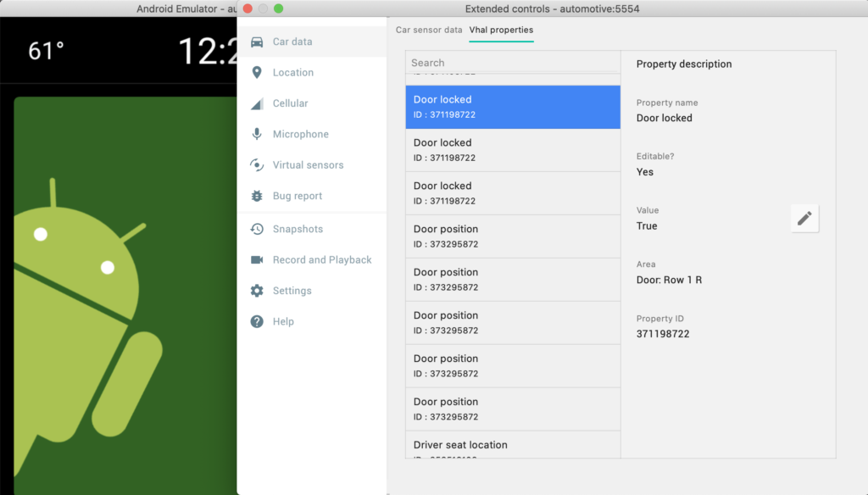Edit the Value with the pencil icon
868x495 pixels.
click(805, 218)
